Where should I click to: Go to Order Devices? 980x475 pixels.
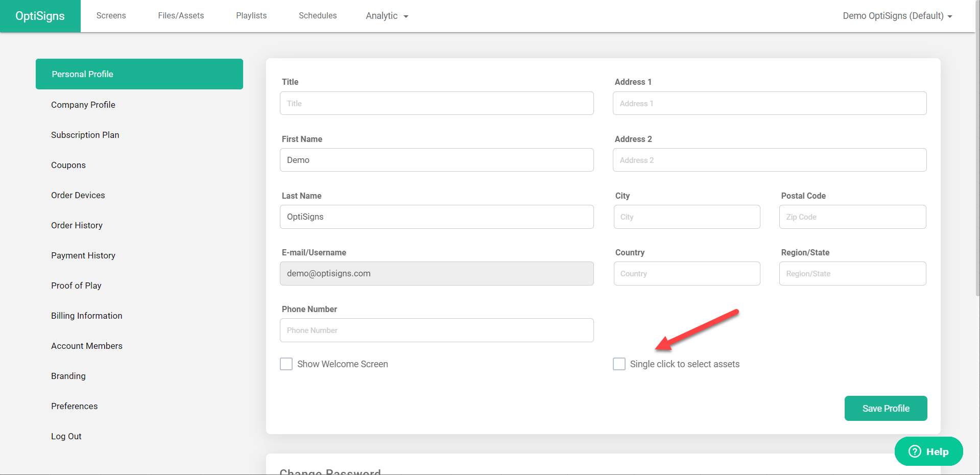pyautogui.click(x=78, y=195)
